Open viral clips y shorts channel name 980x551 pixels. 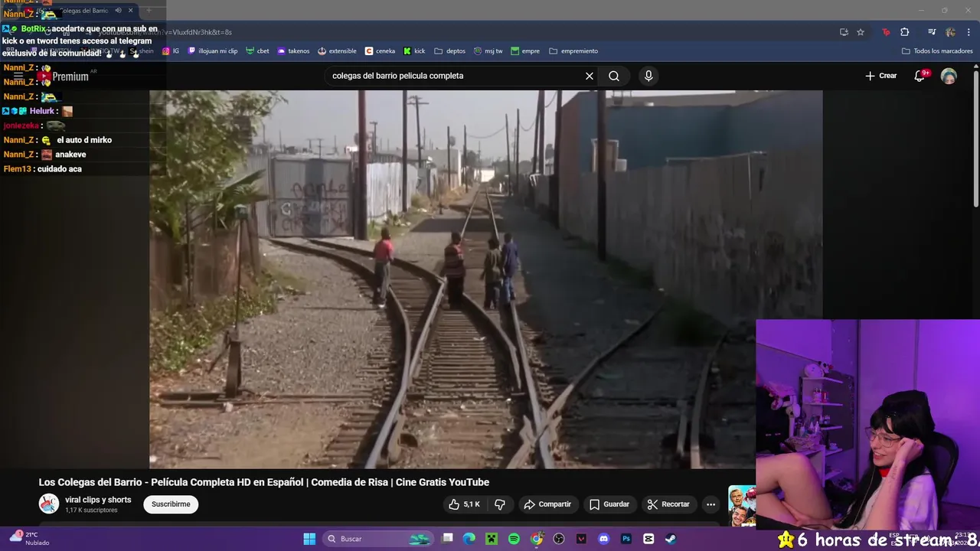98,500
